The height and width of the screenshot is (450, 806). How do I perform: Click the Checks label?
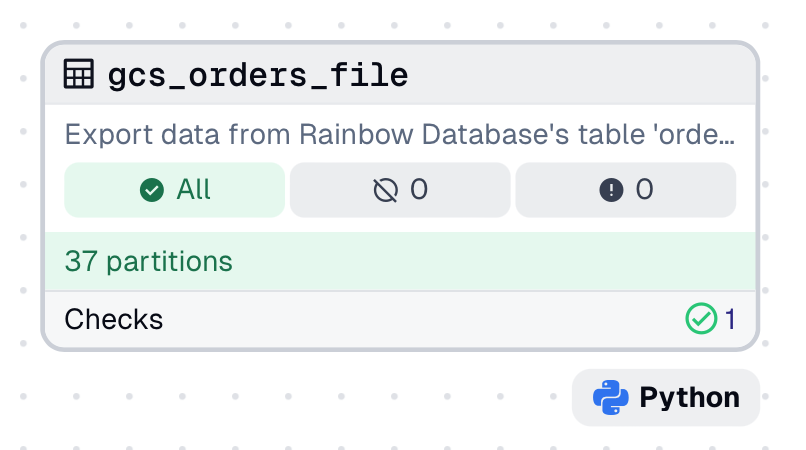coord(113,320)
